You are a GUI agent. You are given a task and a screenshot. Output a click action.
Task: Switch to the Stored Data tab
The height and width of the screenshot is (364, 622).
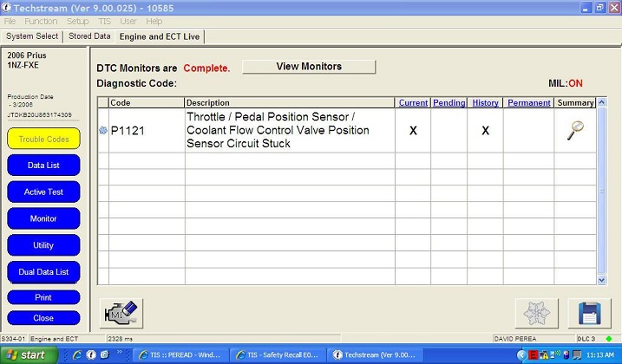(89, 36)
